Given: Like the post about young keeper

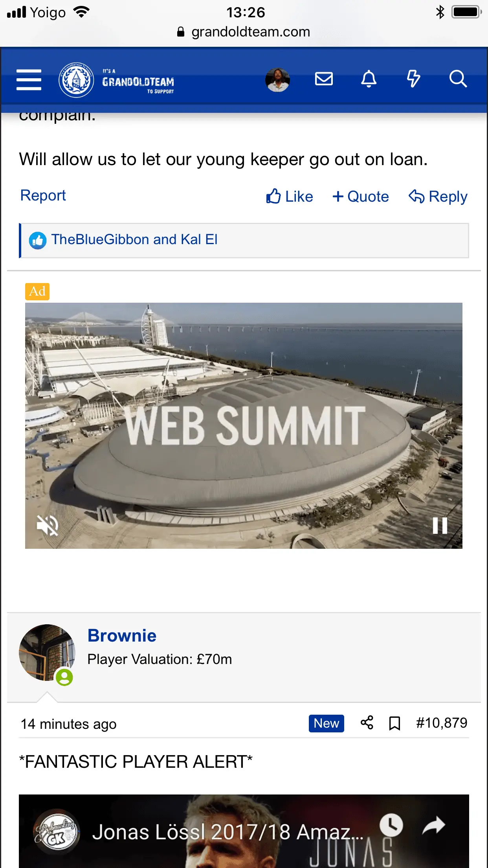Looking at the screenshot, I should point(290,197).
